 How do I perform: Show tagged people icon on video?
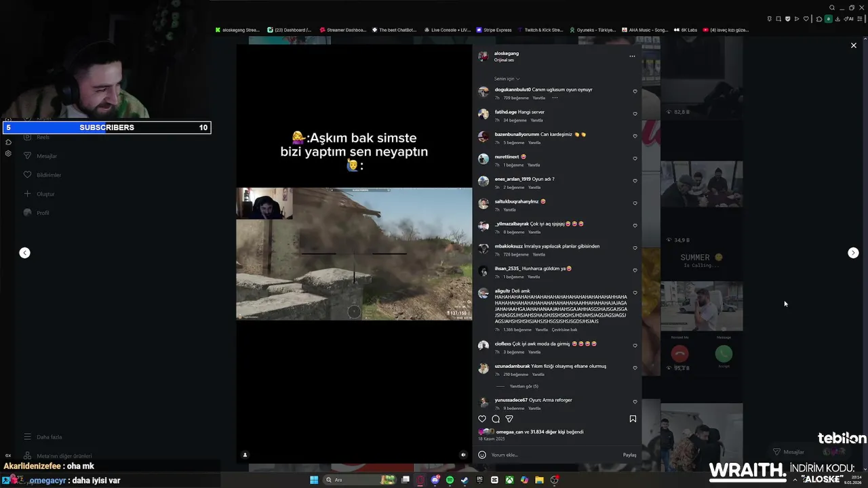(245, 455)
